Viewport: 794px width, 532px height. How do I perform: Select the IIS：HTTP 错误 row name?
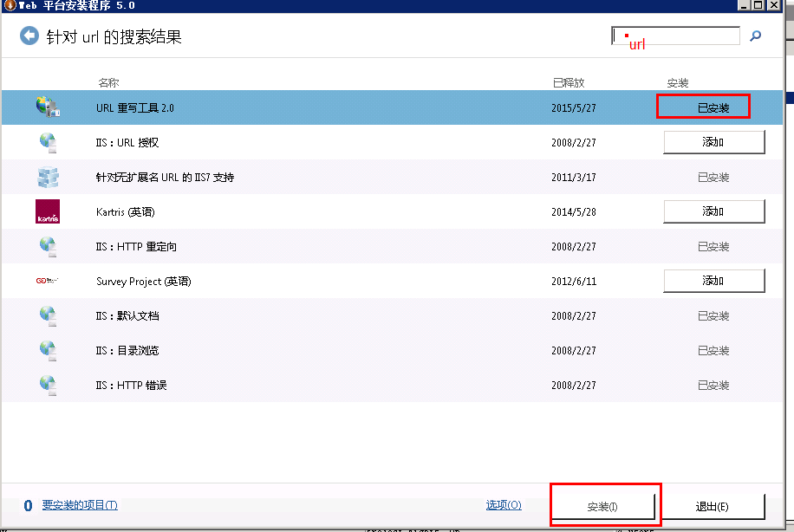point(132,386)
